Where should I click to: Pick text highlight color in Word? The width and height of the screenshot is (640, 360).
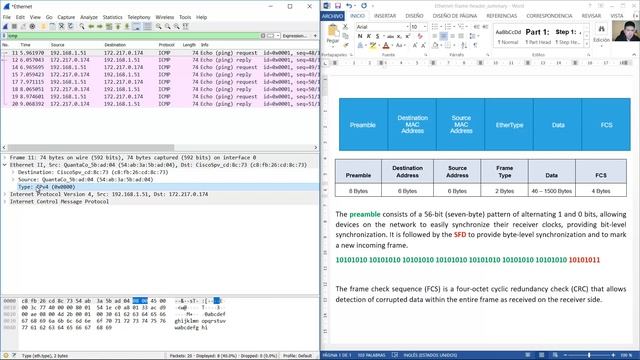[x=373, y=45]
